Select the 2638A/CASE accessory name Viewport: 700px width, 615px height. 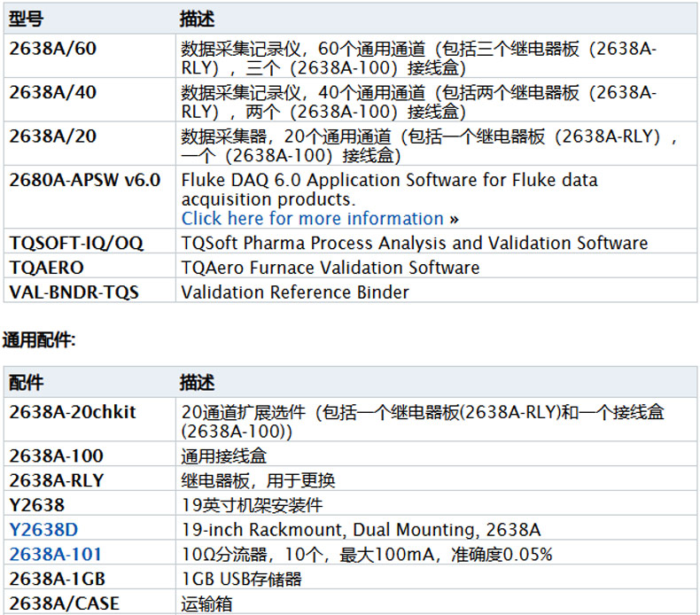(64, 603)
